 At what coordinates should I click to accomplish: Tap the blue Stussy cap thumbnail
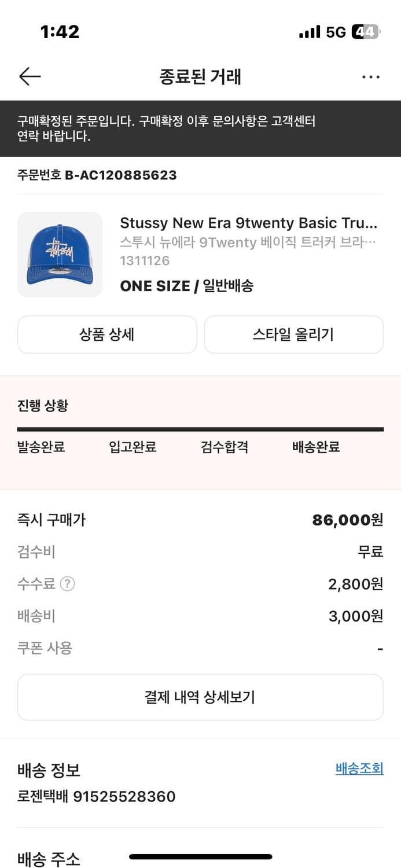point(60,255)
